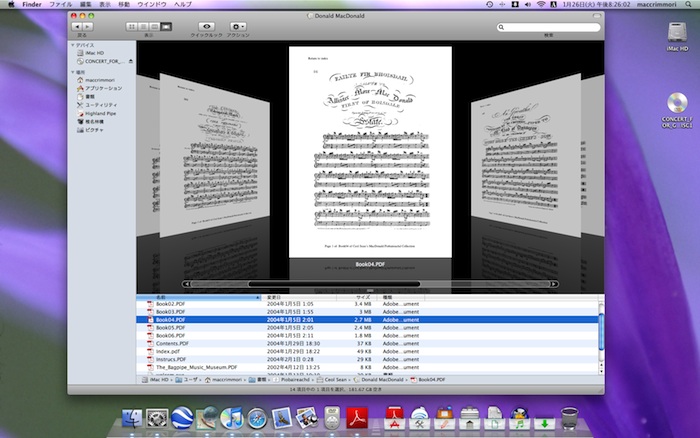
Task: Open the Action gear dropdown menu
Action: 238,27
